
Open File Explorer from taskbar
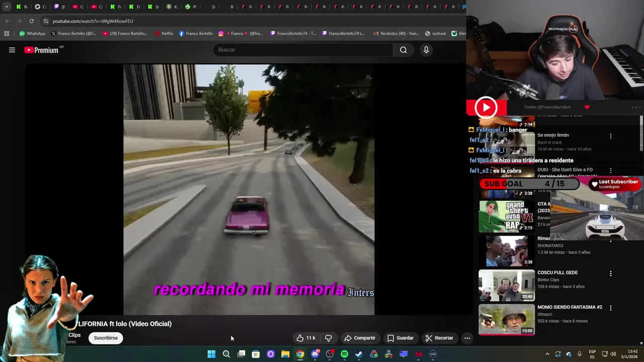pyautogui.click(x=285, y=354)
